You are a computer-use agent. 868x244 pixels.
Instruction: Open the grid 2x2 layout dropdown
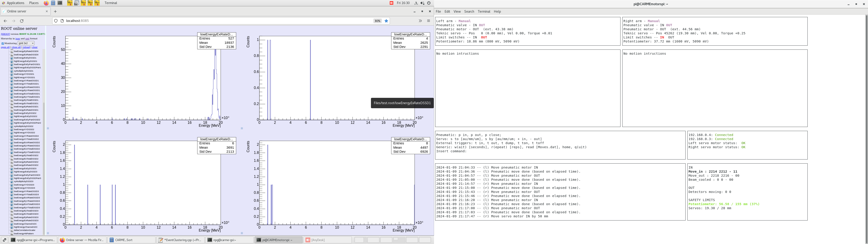click(26, 43)
